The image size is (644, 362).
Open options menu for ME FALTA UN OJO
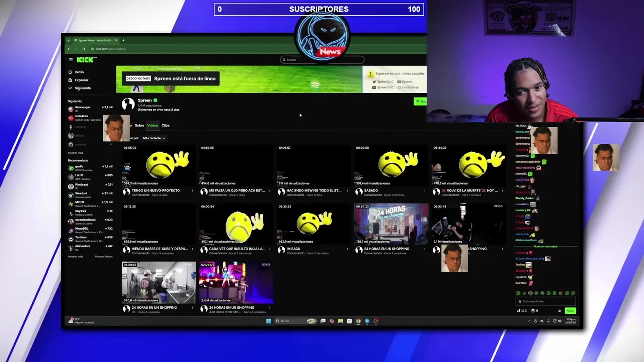point(270,191)
